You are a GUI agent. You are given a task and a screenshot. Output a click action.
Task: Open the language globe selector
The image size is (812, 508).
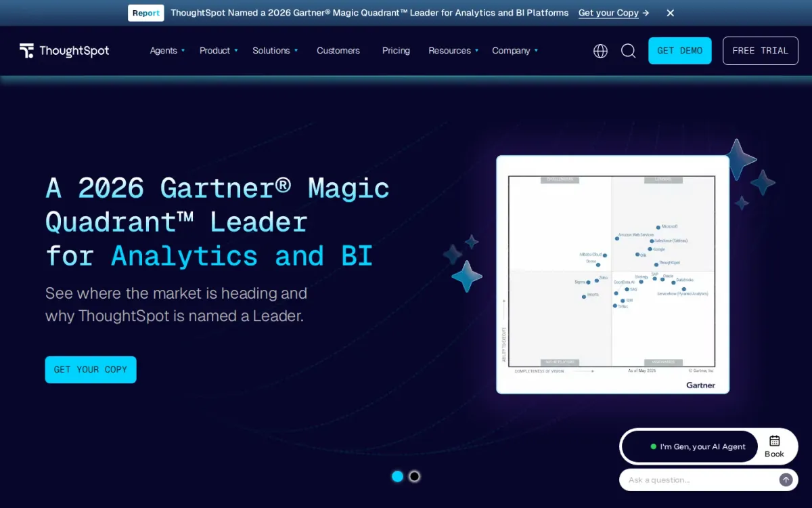point(600,51)
